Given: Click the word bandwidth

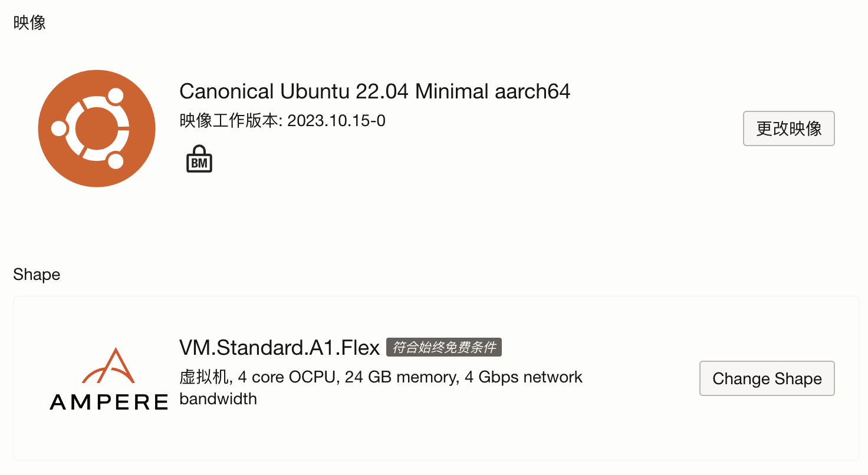Looking at the screenshot, I should tap(218, 399).
